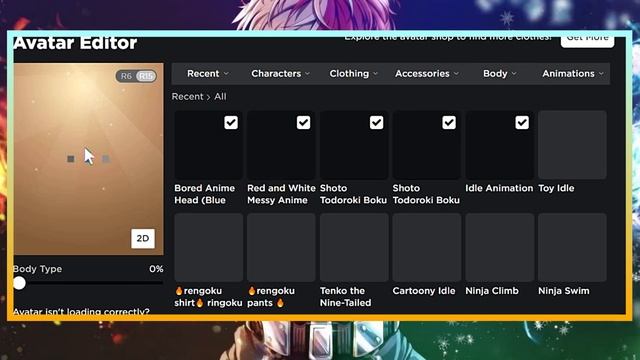
Task: Uncheck the Bored Anime Head item checkbox
Action: tap(231, 122)
